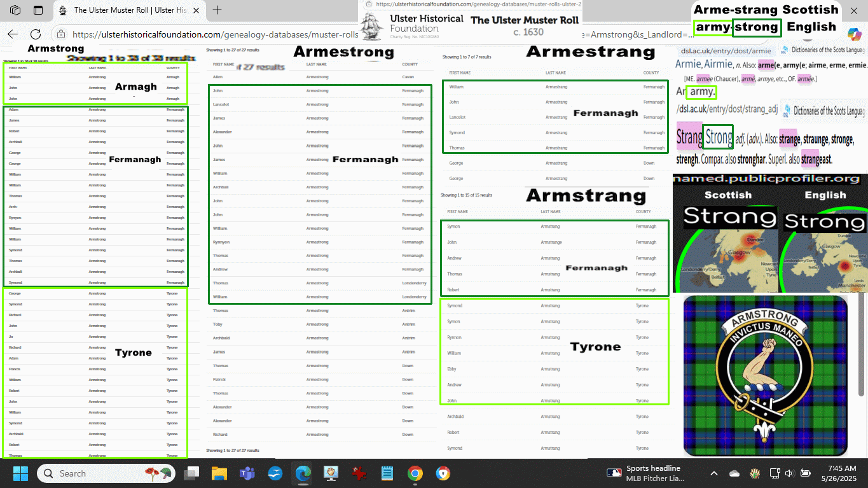
Task: Check the battery tray icon
Action: (x=805, y=473)
